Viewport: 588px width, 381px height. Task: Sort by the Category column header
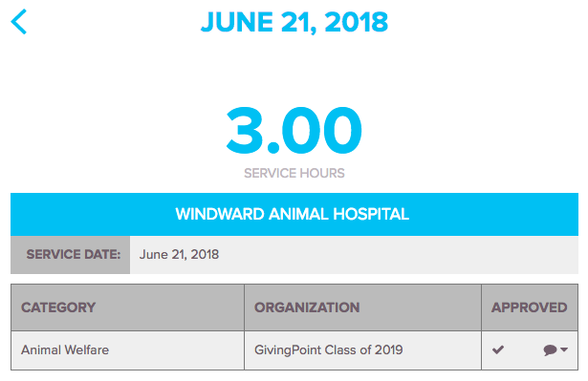point(58,307)
